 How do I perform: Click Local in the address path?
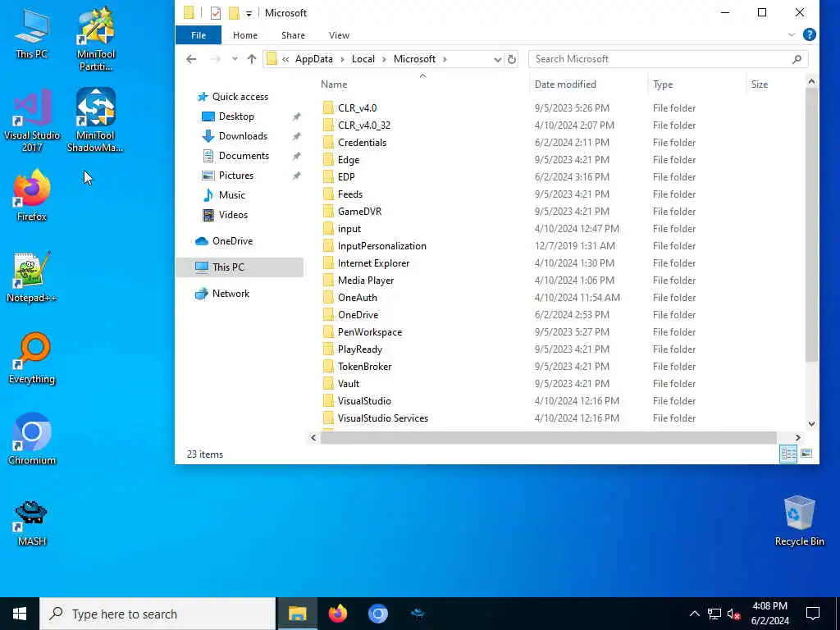[x=363, y=59]
